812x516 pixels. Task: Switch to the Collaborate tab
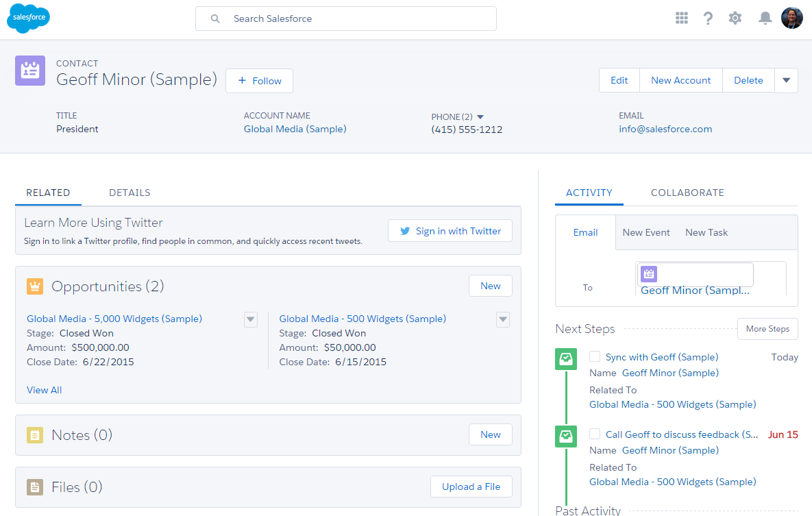687,193
